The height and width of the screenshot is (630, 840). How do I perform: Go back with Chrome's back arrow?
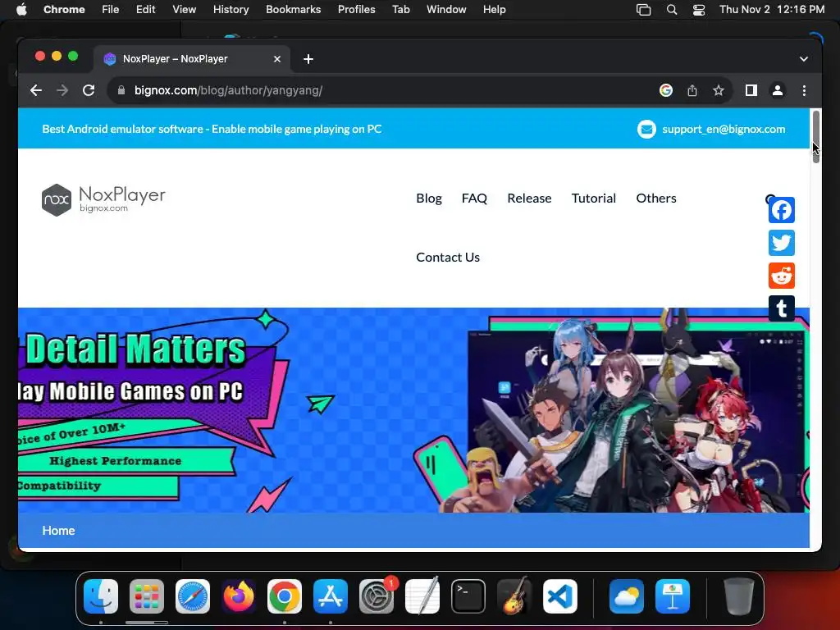[36, 90]
